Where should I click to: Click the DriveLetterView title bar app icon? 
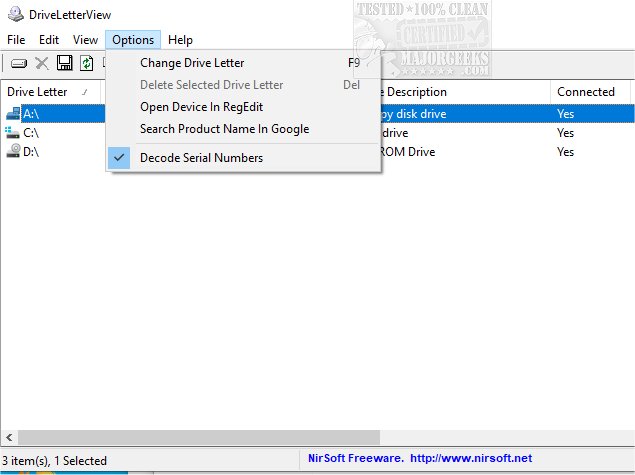click(x=16, y=14)
